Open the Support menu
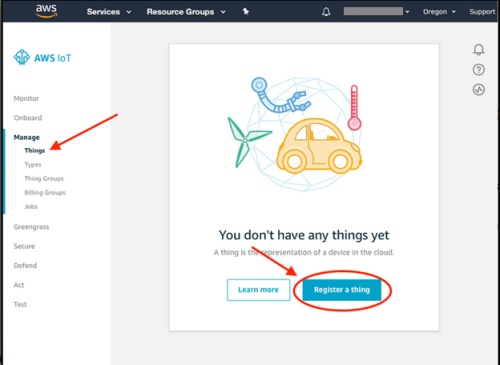This screenshot has height=365, width=500. pos(482,12)
